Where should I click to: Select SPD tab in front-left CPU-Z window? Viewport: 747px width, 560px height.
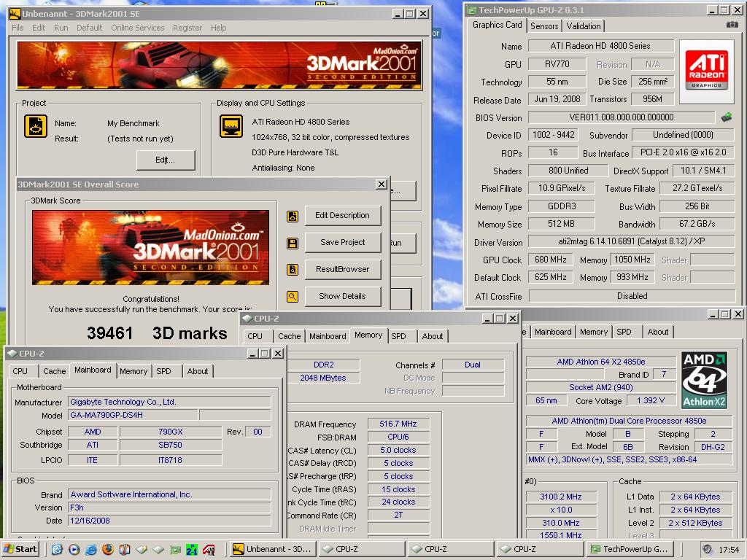(x=164, y=371)
